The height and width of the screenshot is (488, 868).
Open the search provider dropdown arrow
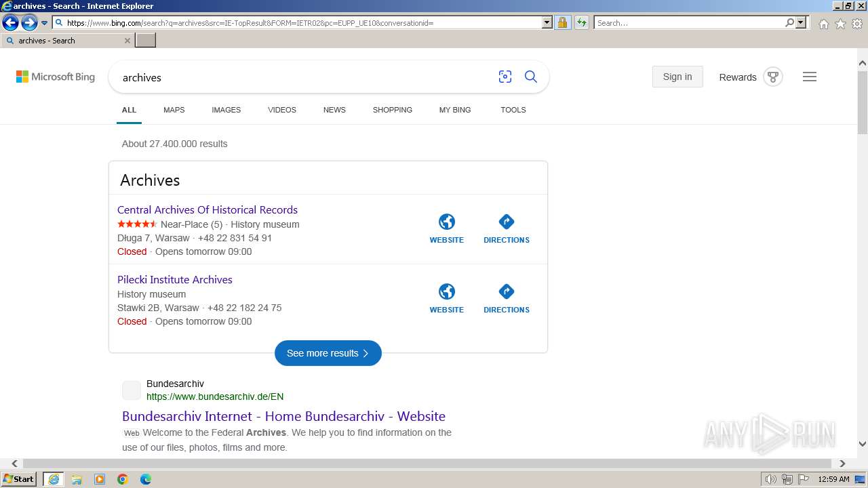tap(802, 23)
